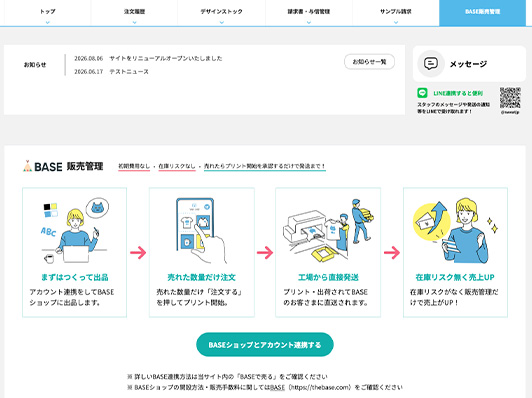
Task: Click the green LINE logo icon
Action: 422,93
